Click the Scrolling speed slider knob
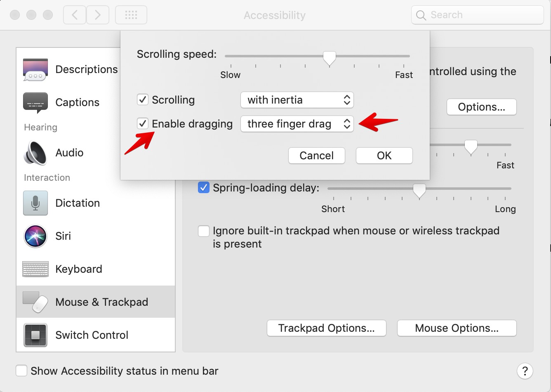The width and height of the screenshot is (551, 392). (329, 58)
